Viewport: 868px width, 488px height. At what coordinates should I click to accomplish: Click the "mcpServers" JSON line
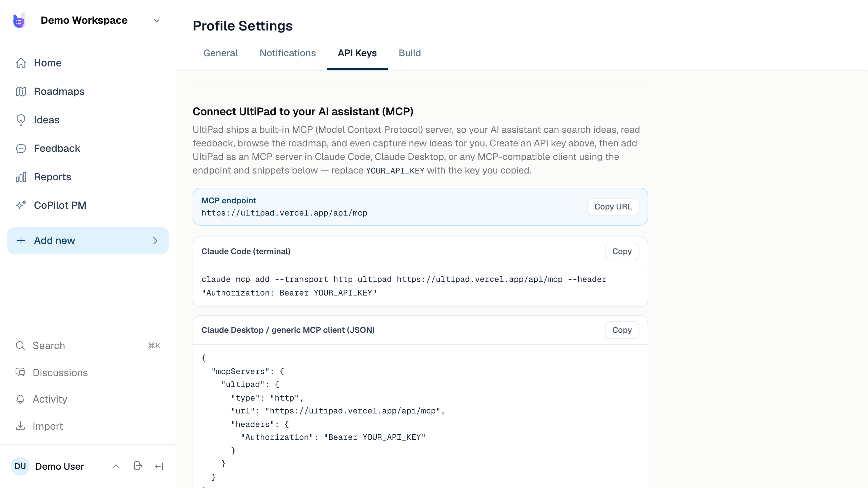[248, 371]
